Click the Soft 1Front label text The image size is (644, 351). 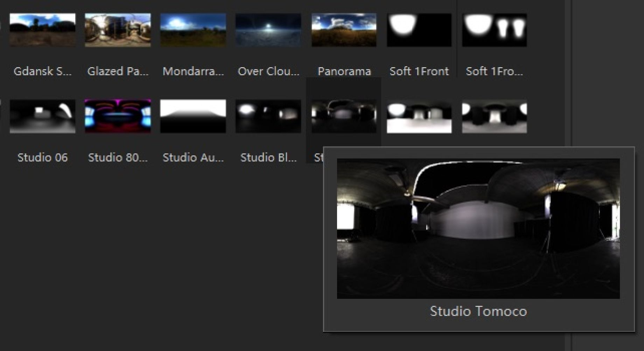click(419, 71)
